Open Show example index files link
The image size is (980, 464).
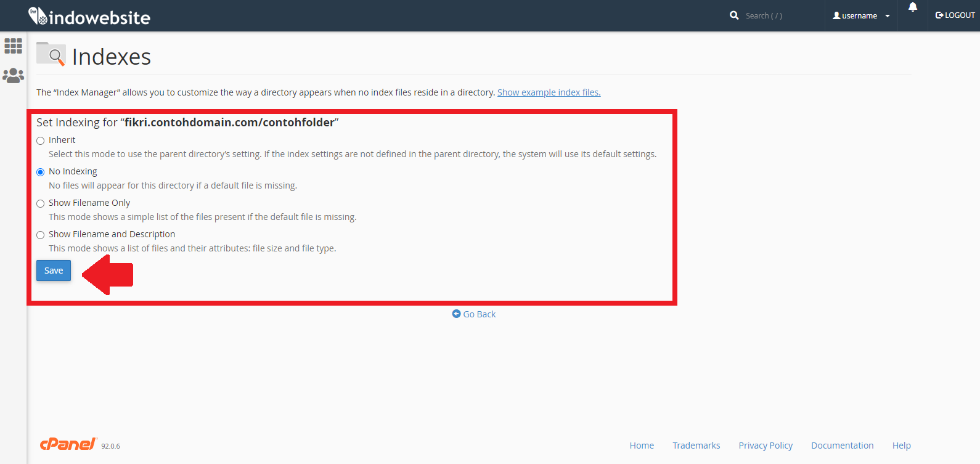pyautogui.click(x=549, y=92)
